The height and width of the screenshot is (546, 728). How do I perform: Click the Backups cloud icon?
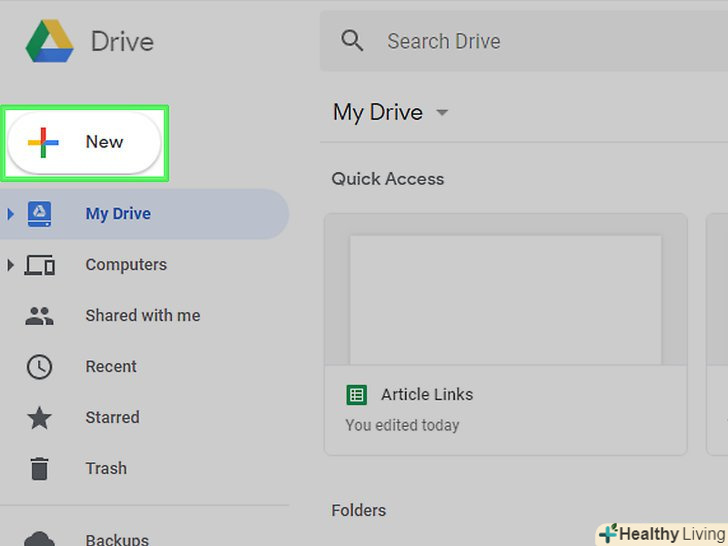point(39,539)
